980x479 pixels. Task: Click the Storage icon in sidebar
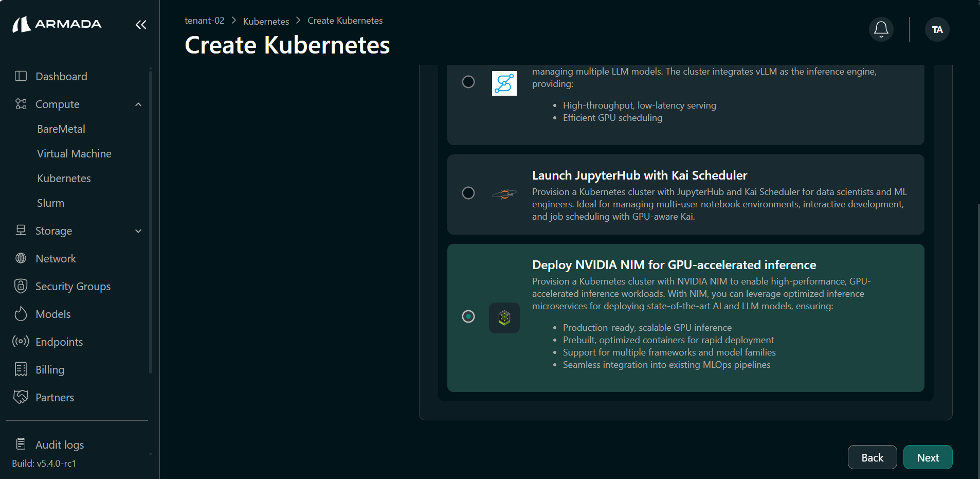pyautogui.click(x=21, y=230)
